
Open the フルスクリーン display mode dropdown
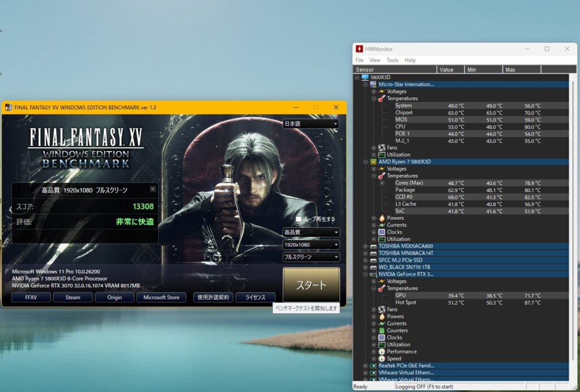point(311,257)
